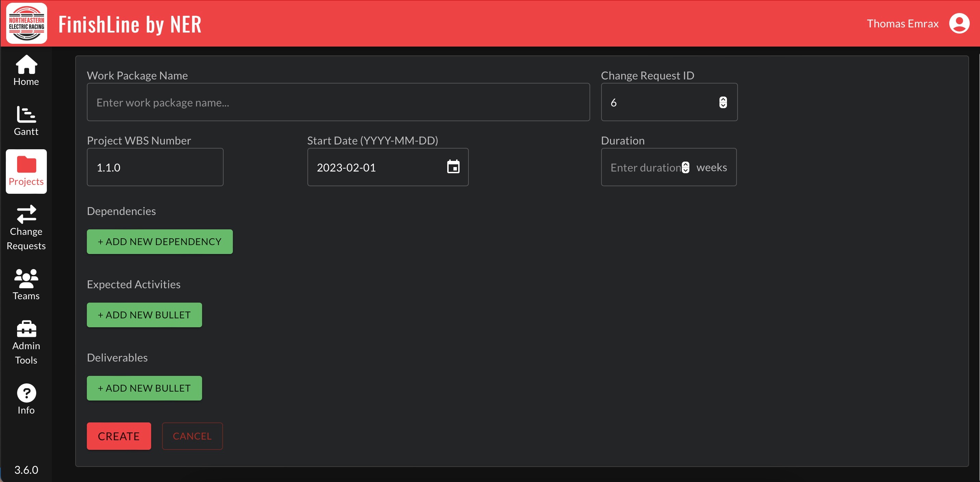
Task: Select the Projects folder icon
Action: click(x=26, y=165)
